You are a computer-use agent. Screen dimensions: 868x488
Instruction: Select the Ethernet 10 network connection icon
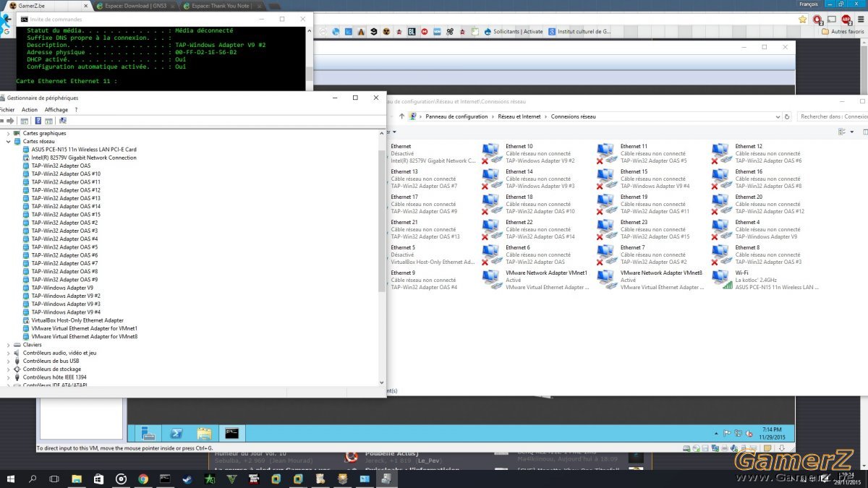(x=492, y=153)
